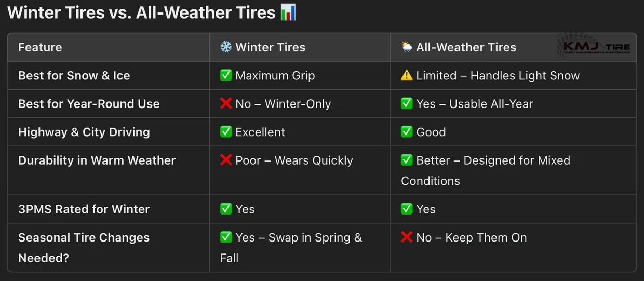This screenshot has height=281, width=644.
Task: Select the Durability in Warm Weather label
Action: point(97,160)
